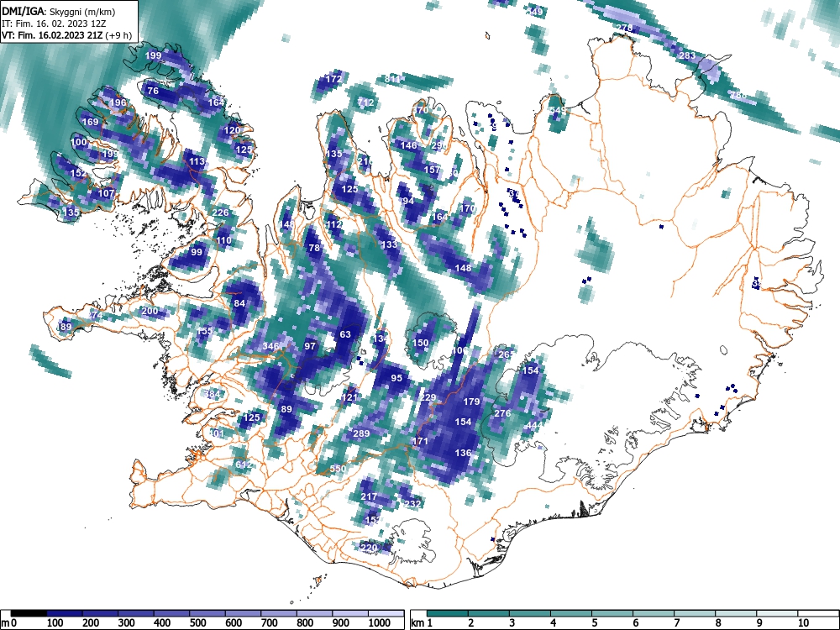Click the visibility value 179 on the map
This screenshot has width=840, height=630.
click(x=471, y=402)
